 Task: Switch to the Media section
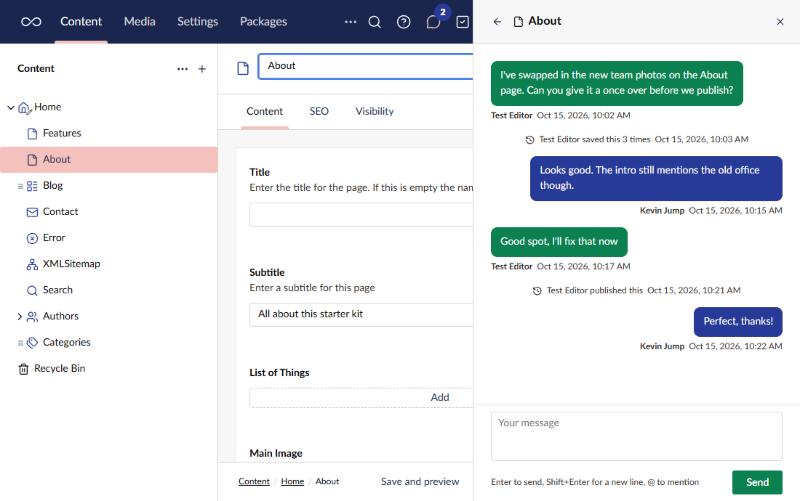[x=140, y=21]
